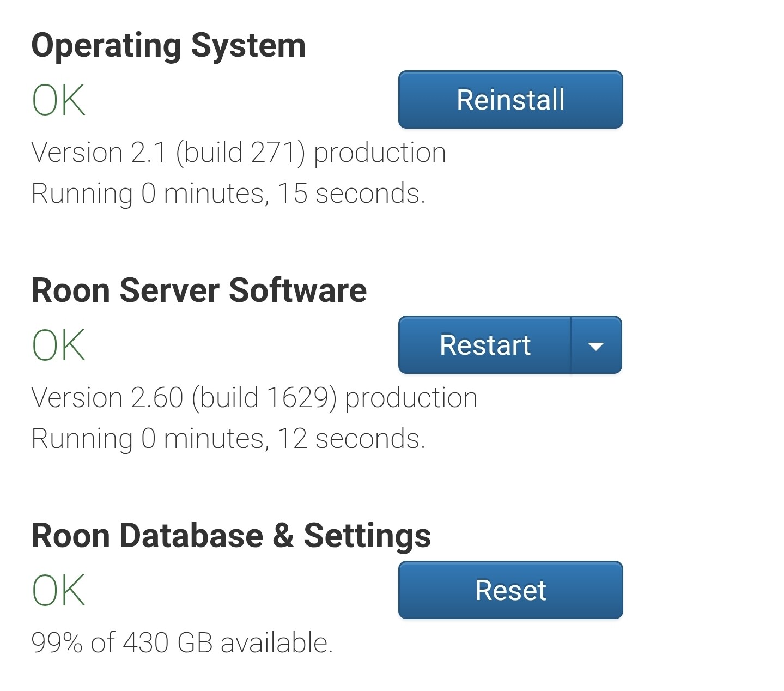Restart the Roon Server software
This screenshot has height=691, width=784.
click(485, 345)
